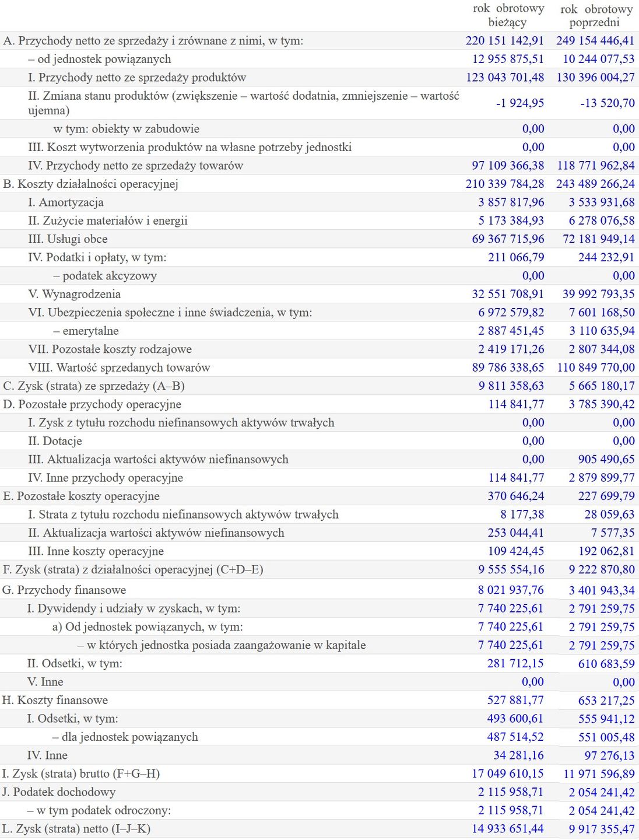
Task: Click the value 32 551 708,91
Action: pos(508,294)
